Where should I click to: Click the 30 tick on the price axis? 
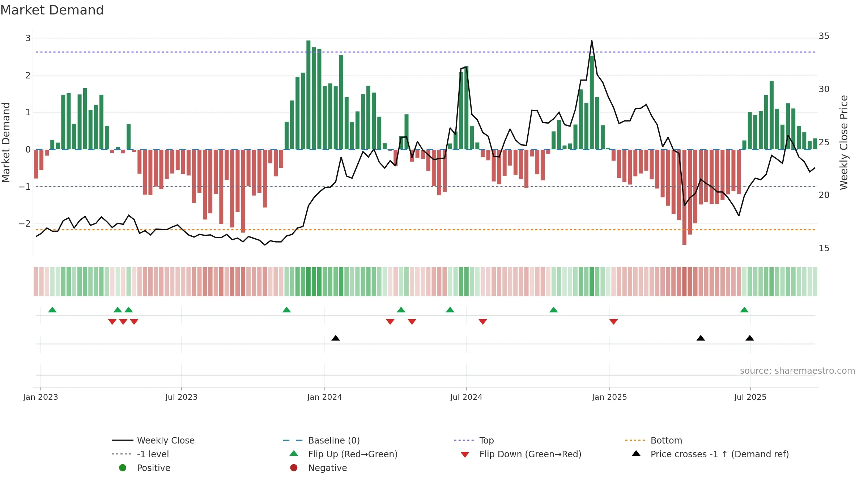pos(824,89)
